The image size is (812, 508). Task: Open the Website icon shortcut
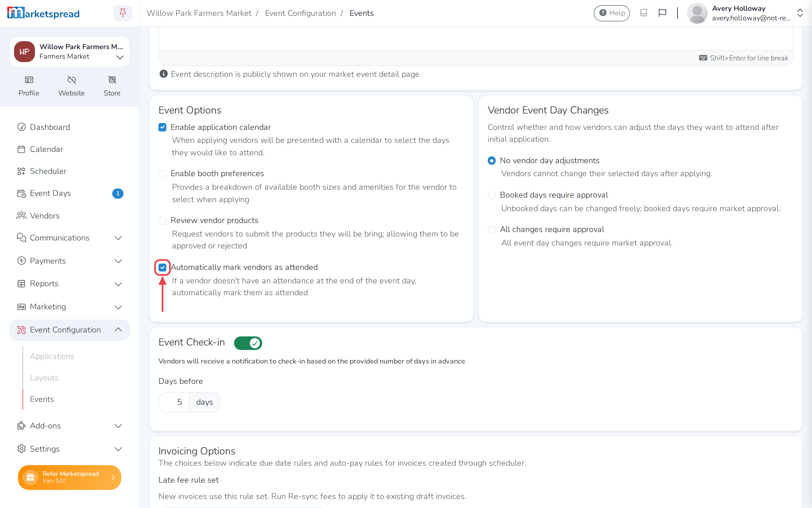click(71, 86)
